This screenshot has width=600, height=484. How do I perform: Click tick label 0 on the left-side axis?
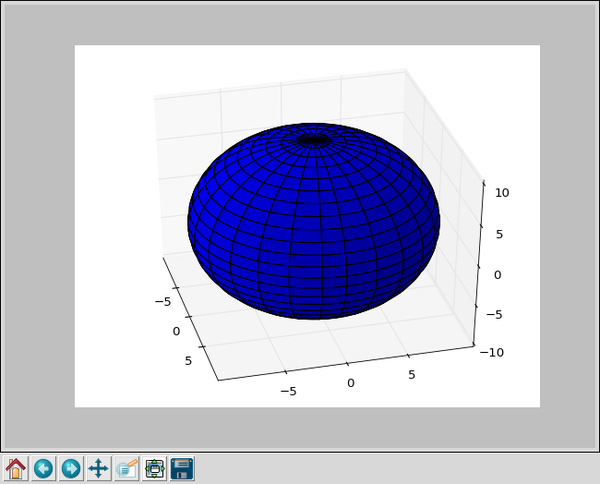click(177, 331)
